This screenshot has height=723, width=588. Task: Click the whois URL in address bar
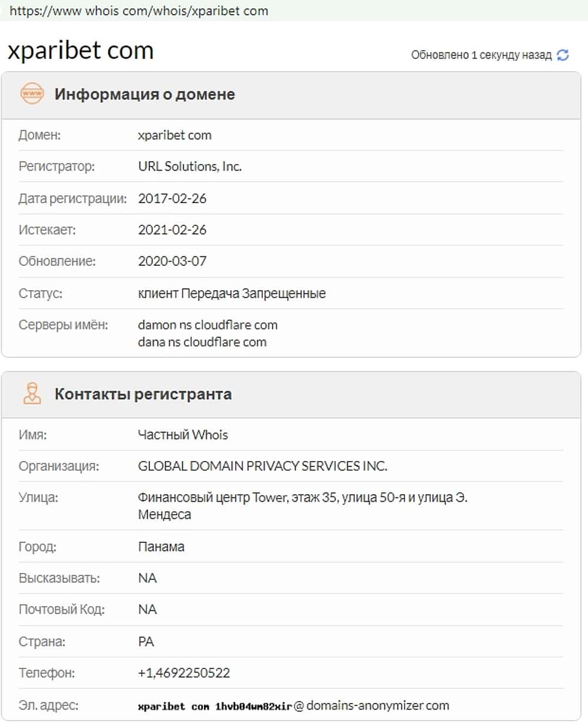[x=139, y=11]
